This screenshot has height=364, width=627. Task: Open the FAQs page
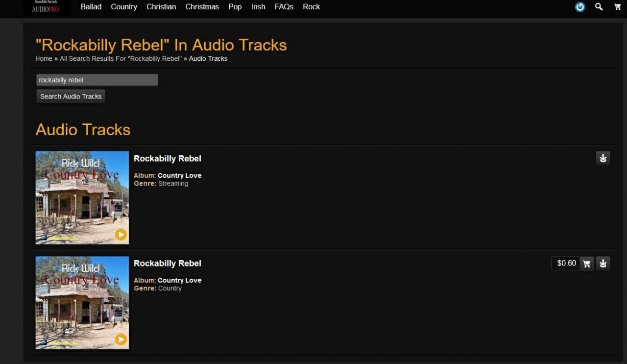[284, 7]
